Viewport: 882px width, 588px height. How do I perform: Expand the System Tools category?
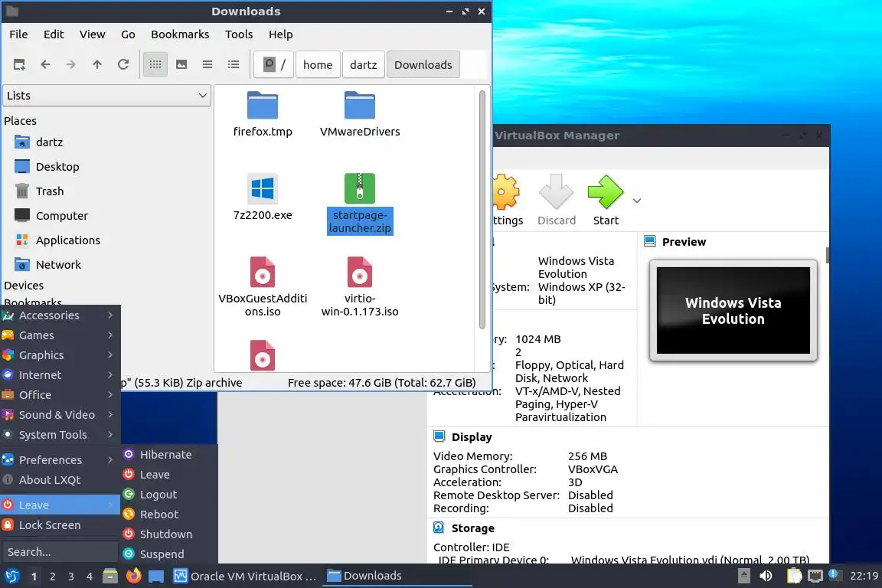pyautogui.click(x=60, y=435)
